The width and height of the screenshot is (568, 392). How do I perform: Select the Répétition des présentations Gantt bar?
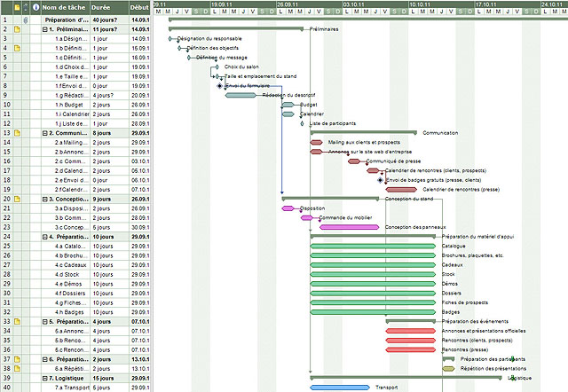click(448, 368)
